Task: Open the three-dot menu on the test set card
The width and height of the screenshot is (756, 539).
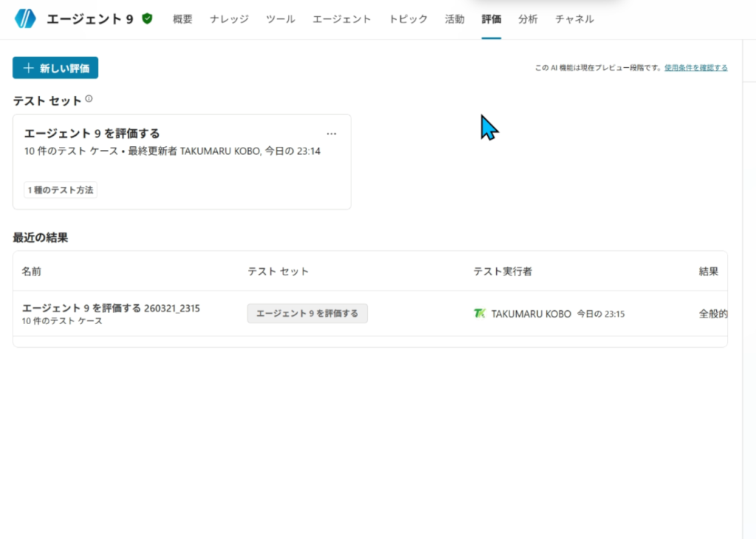Action: (x=331, y=134)
